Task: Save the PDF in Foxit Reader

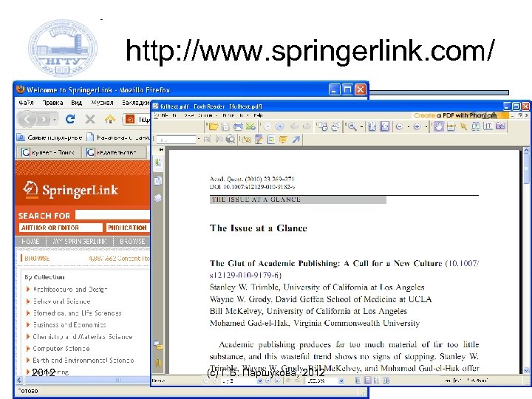Action: 225,126
